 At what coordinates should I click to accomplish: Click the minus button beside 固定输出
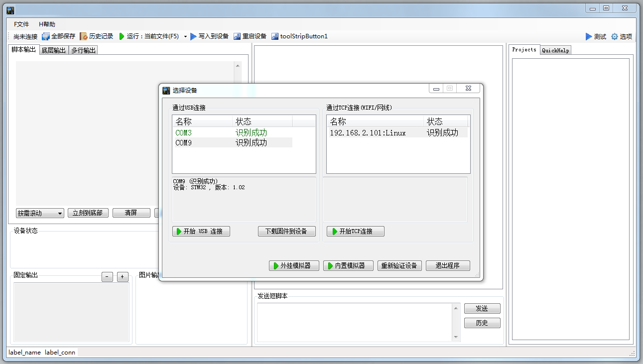point(107,277)
